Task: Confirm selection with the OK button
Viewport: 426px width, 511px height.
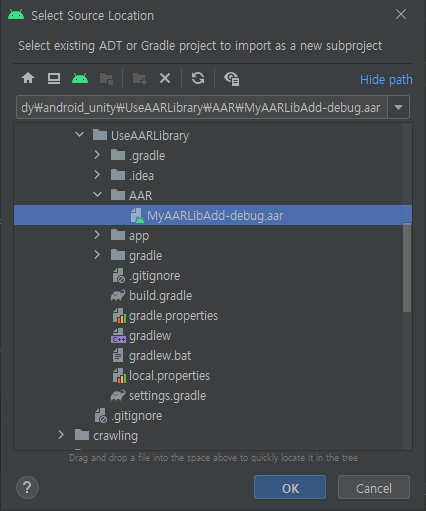Action: [x=290, y=487]
